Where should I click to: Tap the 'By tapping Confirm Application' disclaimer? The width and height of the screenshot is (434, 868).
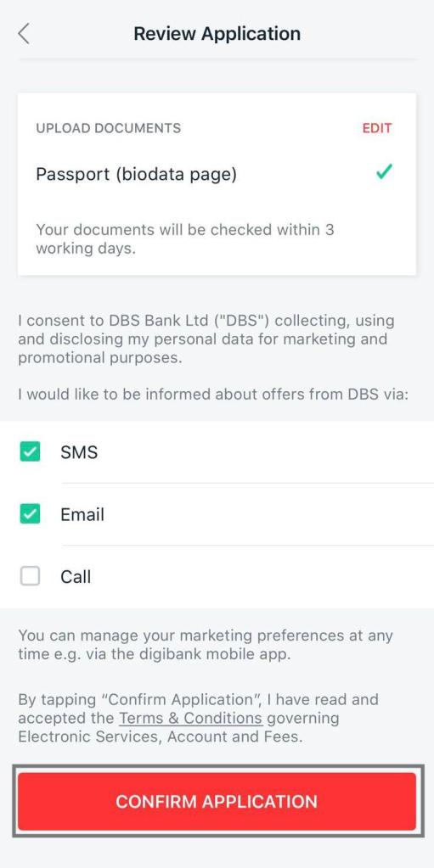point(199,719)
